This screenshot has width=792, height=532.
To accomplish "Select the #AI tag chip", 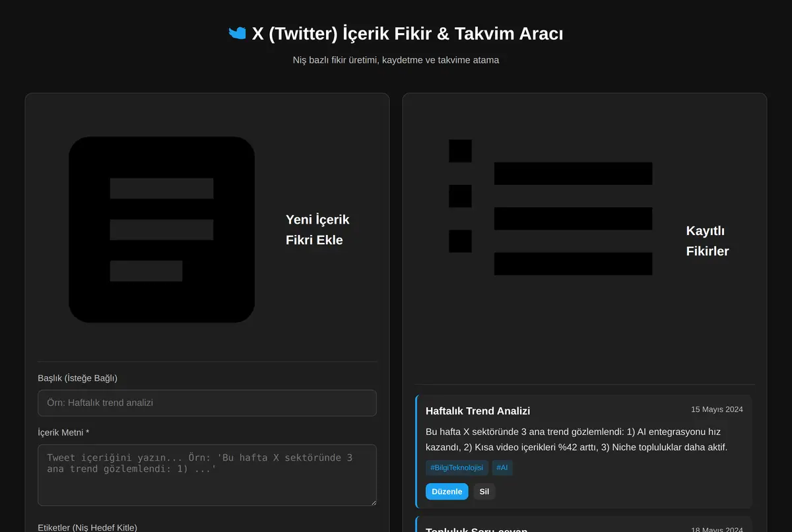I will (x=502, y=468).
